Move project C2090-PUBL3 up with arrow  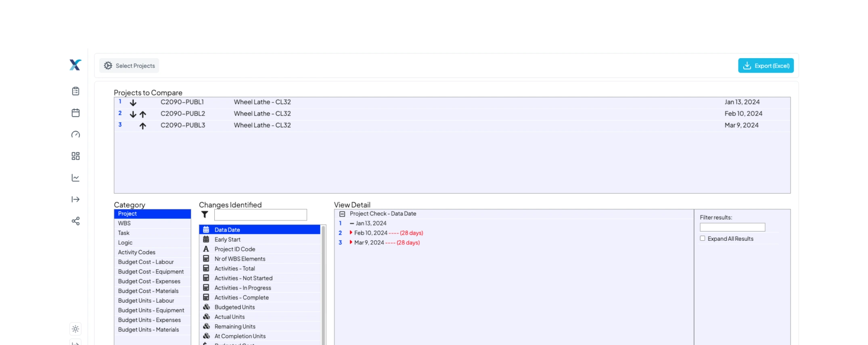pos(143,126)
